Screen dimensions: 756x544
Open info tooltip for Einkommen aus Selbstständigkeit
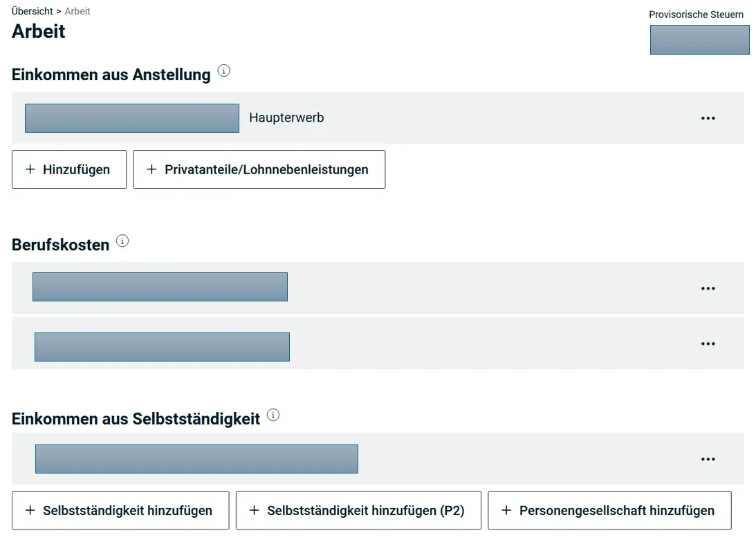point(273,415)
